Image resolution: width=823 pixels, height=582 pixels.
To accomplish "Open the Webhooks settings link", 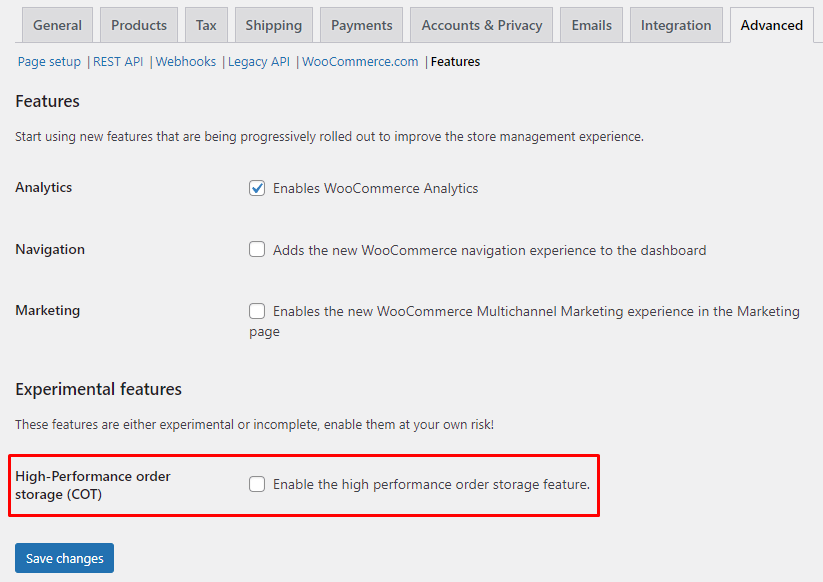I will 186,62.
